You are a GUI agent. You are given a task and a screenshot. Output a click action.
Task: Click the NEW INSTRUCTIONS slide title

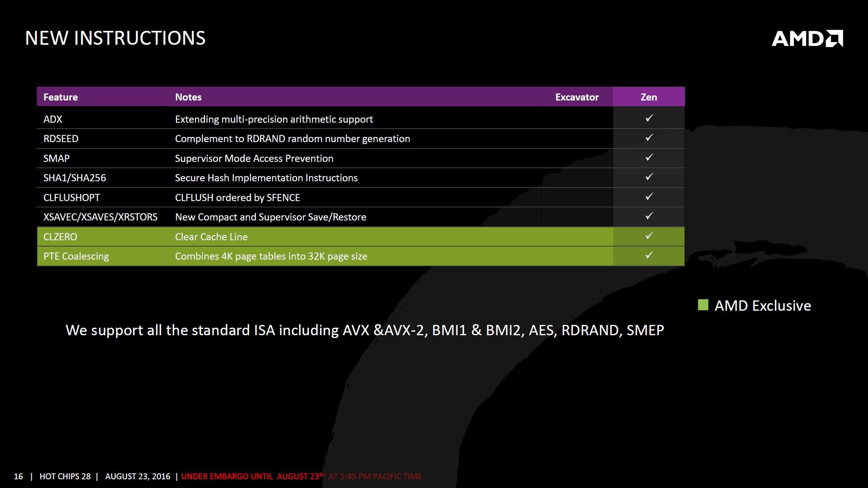pos(115,38)
